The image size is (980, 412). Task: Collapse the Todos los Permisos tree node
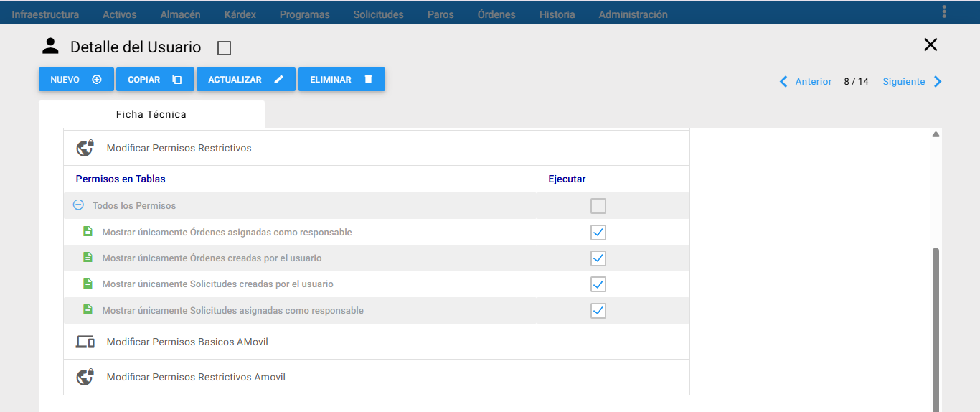78,205
